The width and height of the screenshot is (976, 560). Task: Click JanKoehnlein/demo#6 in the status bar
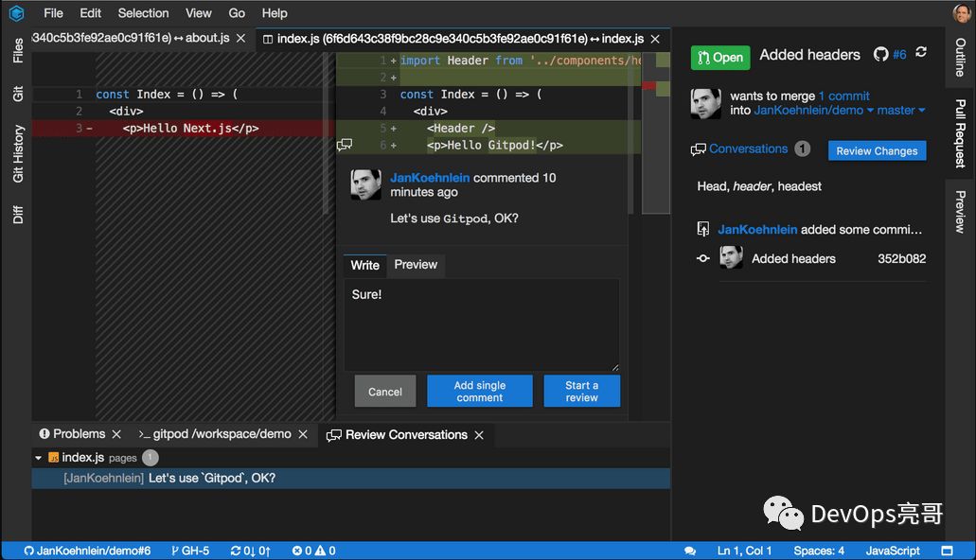point(87,551)
